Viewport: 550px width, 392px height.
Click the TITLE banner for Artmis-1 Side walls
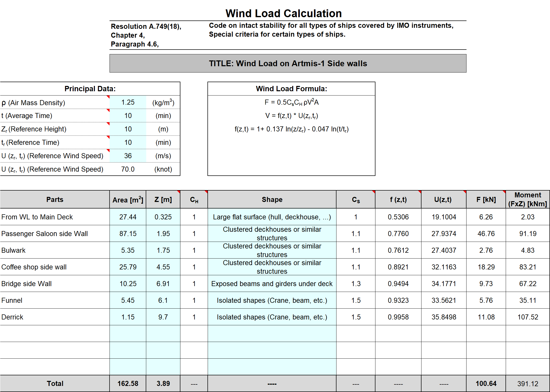coord(288,63)
